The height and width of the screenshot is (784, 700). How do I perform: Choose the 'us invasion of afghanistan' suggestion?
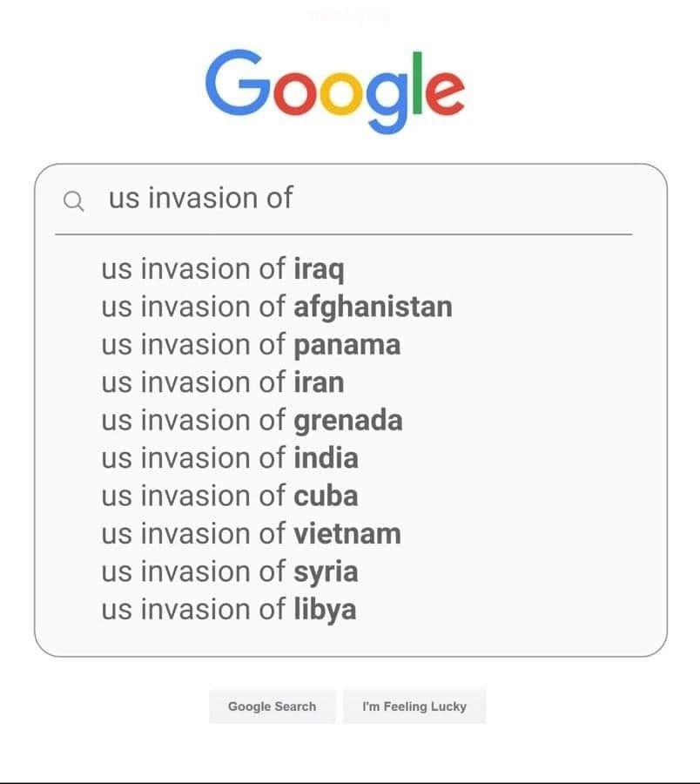[x=276, y=307]
